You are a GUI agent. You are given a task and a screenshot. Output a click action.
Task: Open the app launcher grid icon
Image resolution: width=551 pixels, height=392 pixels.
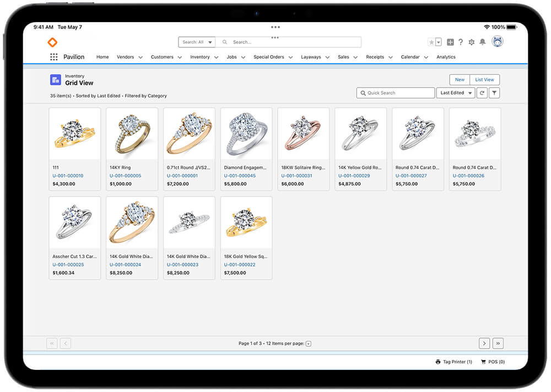pos(53,57)
